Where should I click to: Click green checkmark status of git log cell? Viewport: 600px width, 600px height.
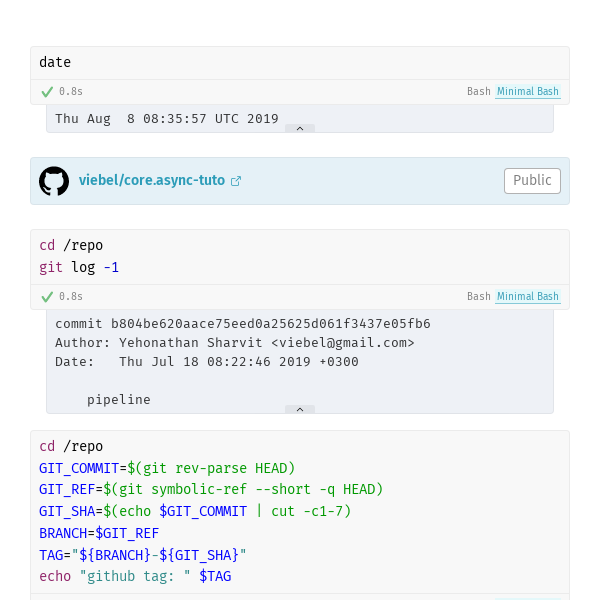tap(47, 297)
